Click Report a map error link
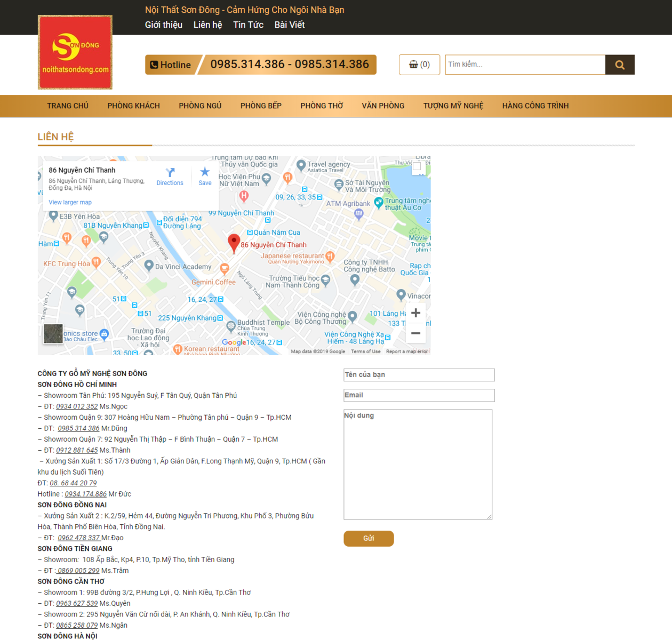The image size is (672, 640). tap(407, 351)
